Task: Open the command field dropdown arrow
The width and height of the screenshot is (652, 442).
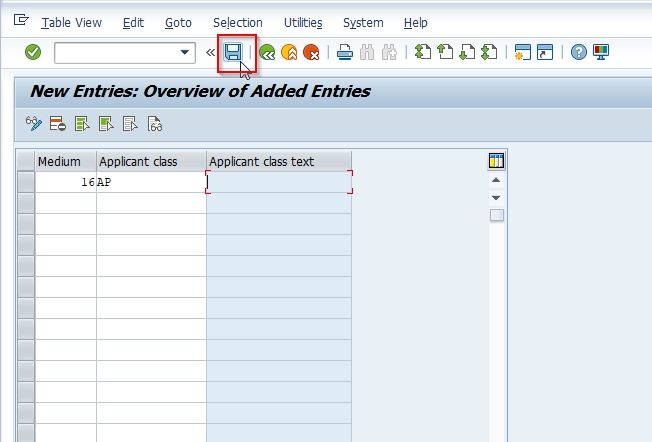Action: (x=185, y=52)
